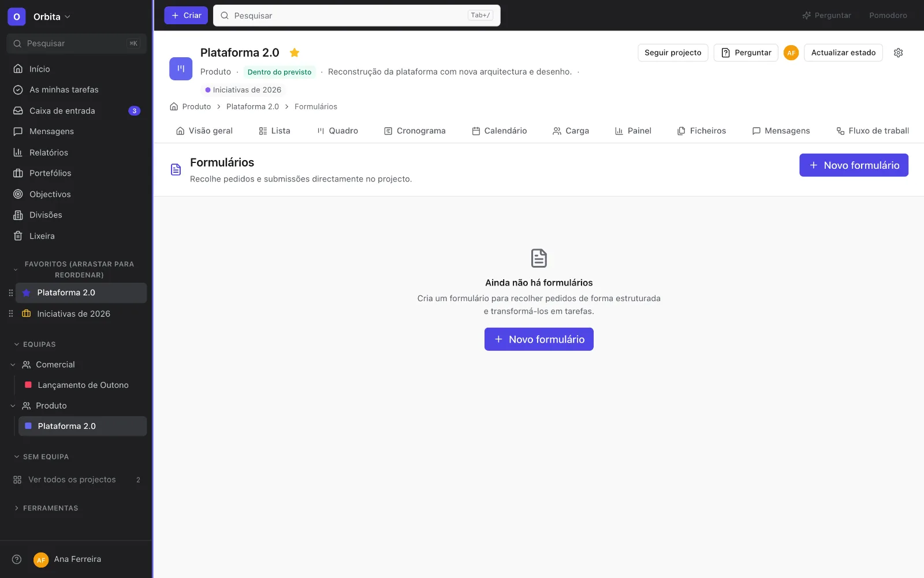
Task: Click the Criar button
Action: pos(186,16)
